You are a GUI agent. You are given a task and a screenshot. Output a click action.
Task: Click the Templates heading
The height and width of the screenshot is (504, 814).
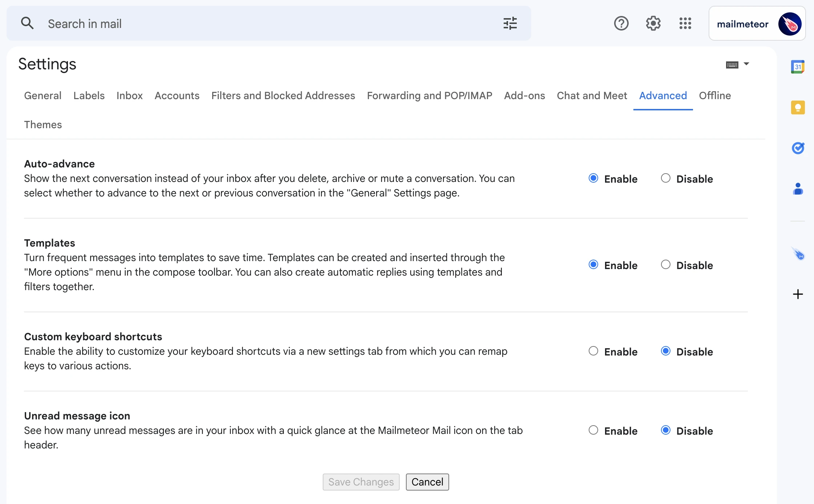pos(49,243)
